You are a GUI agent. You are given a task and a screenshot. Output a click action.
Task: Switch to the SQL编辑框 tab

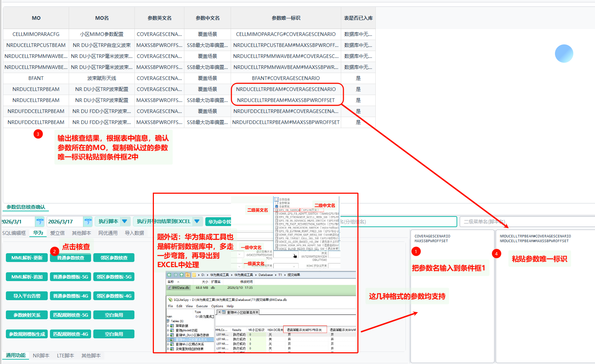click(14, 233)
